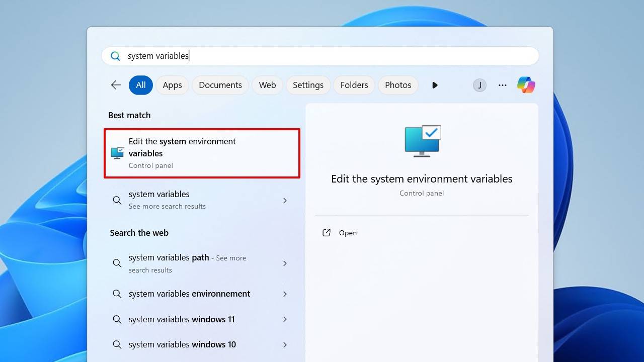644x362 pixels.
Task: Switch to the Photos filter tab
Action: coord(398,85)
